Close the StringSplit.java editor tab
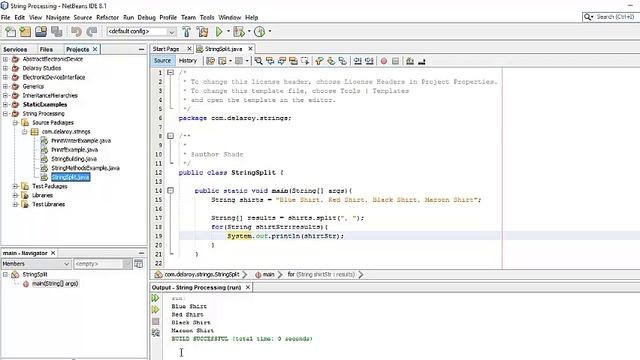The image size is (640, 360). pyautogui.click(x=251, y=49)
